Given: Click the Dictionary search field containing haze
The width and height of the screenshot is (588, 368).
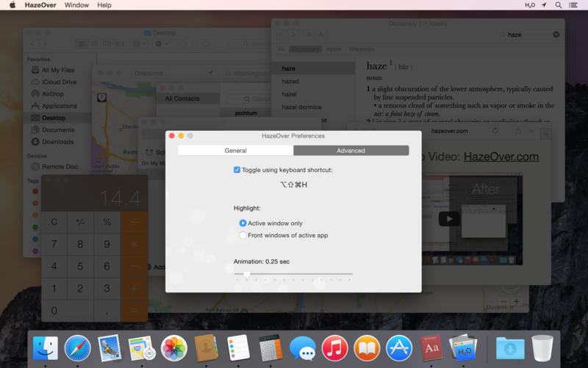Looking at the screenshot, I should pos(528,35).
